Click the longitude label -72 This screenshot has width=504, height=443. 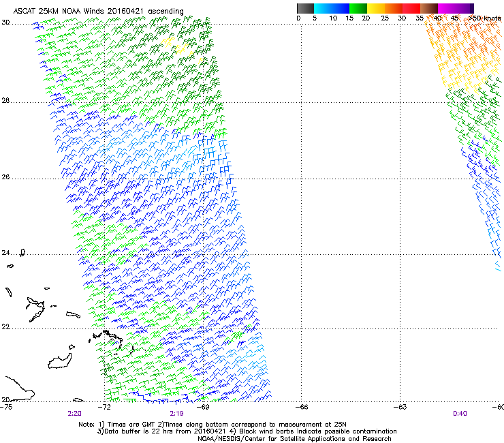(x=104, y=407)
